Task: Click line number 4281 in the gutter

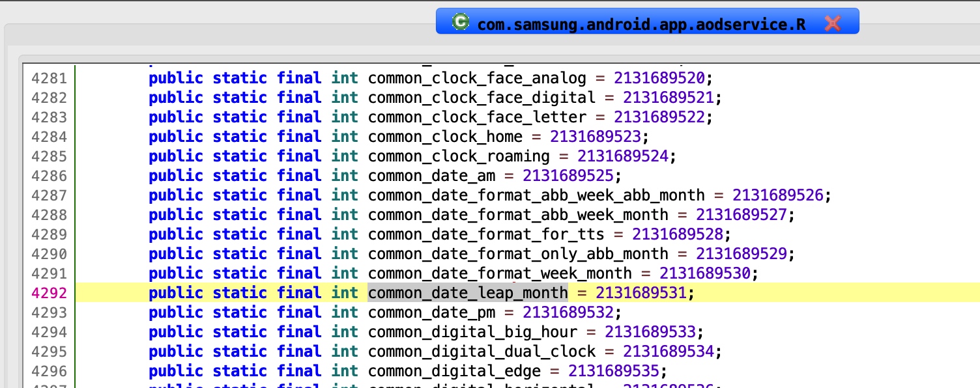Action: click(x=49, y=77)
